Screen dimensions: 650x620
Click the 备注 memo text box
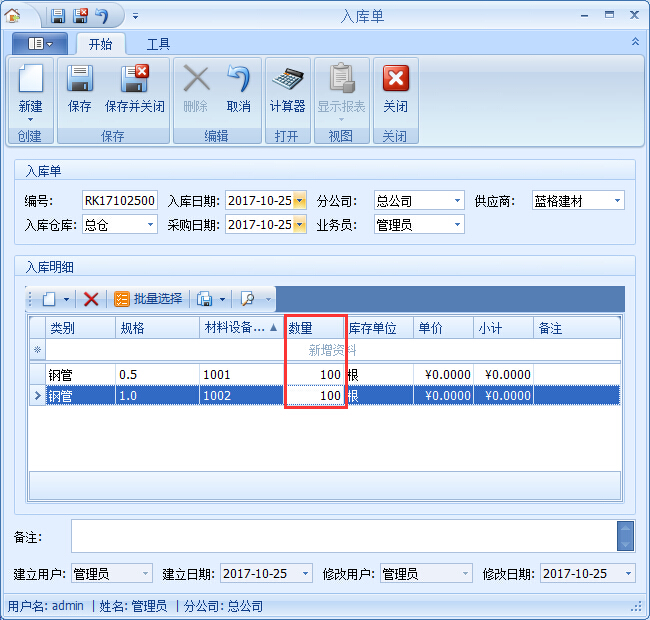[344, 536]
